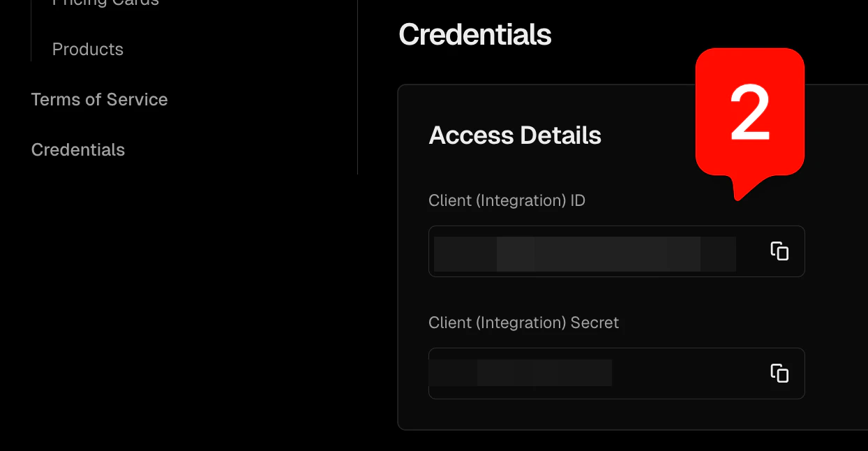Click the Client (Integration) ID field label

point(507,200)
